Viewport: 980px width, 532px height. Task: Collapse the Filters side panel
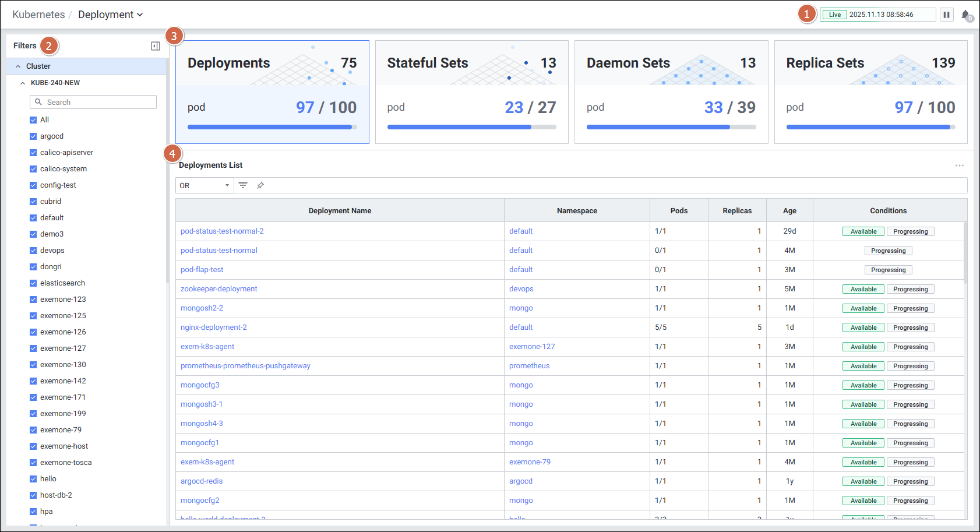click(x=156, y=46)
